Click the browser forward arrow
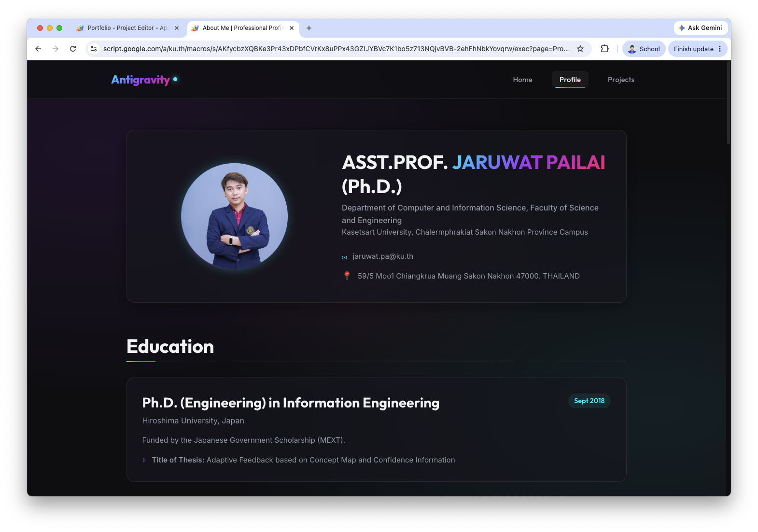The width and height of the screenshot is (758, 532). click(x=56, y=49)
